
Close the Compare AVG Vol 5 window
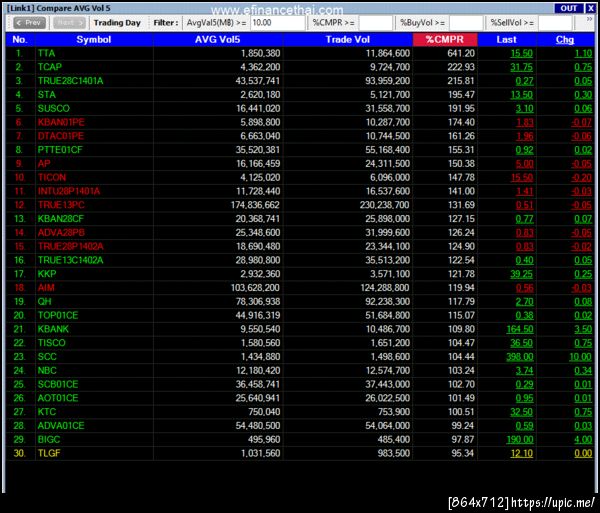click(590, 8)
